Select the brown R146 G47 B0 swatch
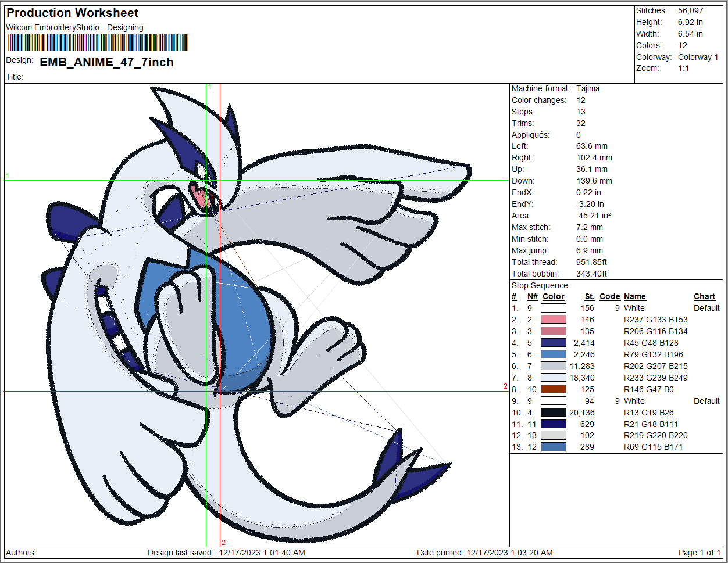The height and width of the screenshot is (563, 728). (553, 389)
